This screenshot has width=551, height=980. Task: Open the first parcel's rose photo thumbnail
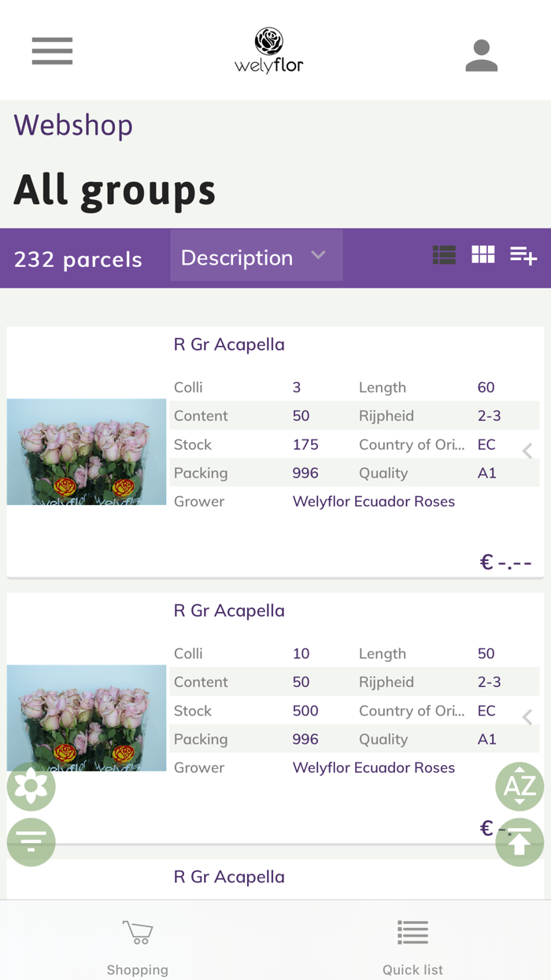click(86, 451)
